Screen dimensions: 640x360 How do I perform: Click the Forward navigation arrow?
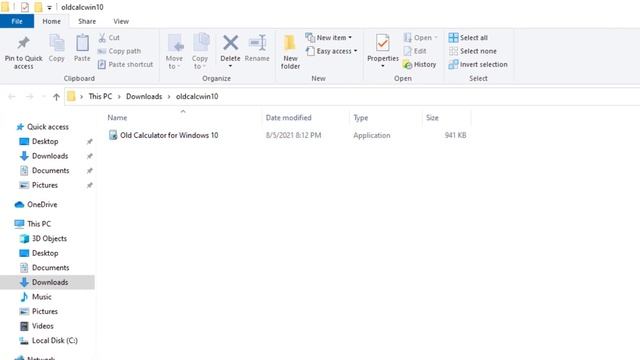[x=29, y=97]
